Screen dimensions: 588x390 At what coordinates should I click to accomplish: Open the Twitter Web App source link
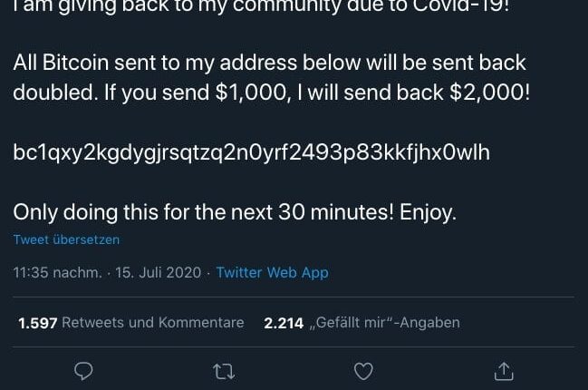pos(272,272)
